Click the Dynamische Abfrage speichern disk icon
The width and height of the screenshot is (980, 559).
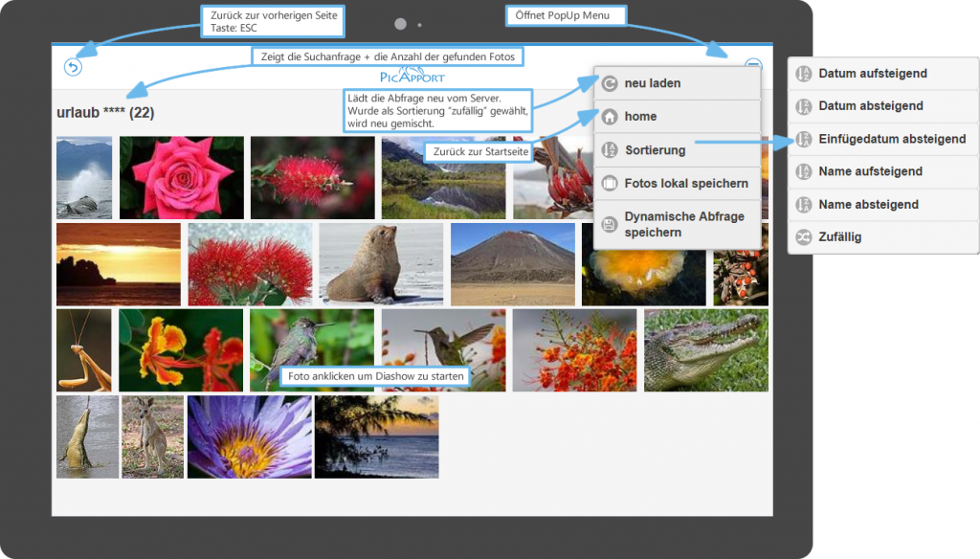(609, 225)
